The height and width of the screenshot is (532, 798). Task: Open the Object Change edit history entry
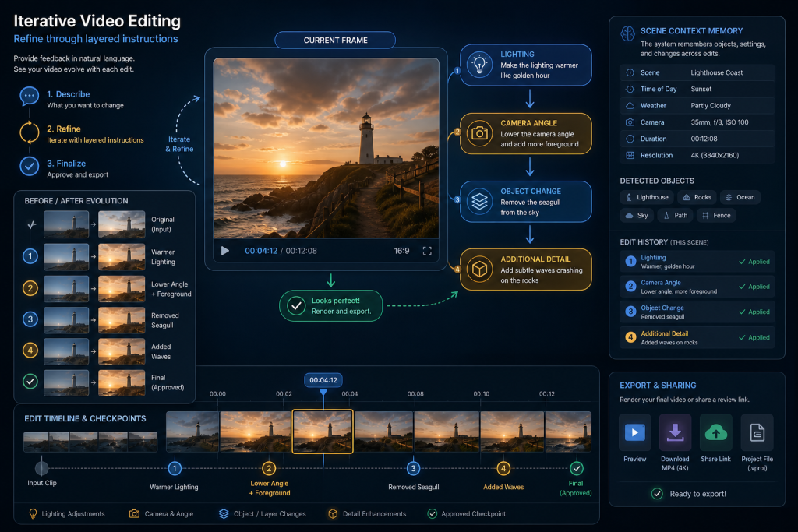697,312
